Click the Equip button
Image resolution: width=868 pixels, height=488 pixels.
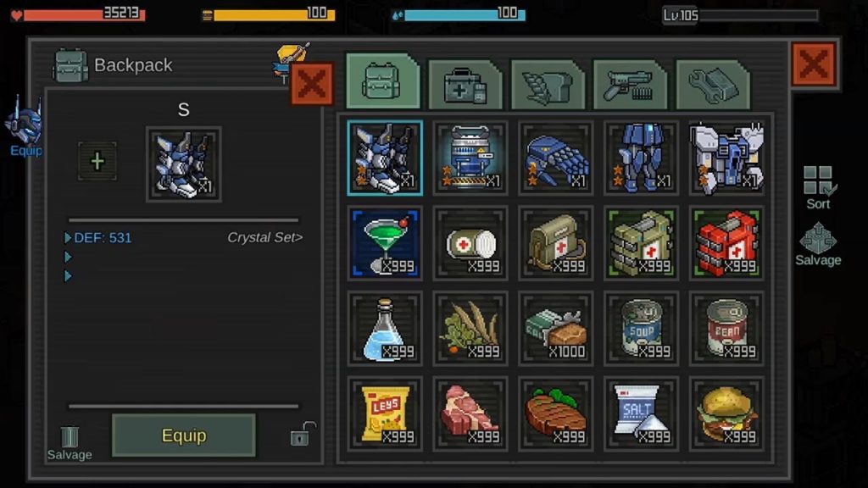184,435
